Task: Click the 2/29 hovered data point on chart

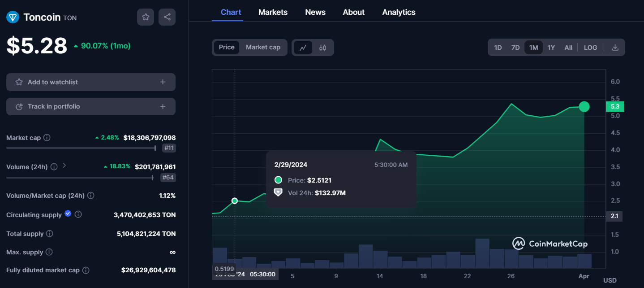Action: click(235, 201)
